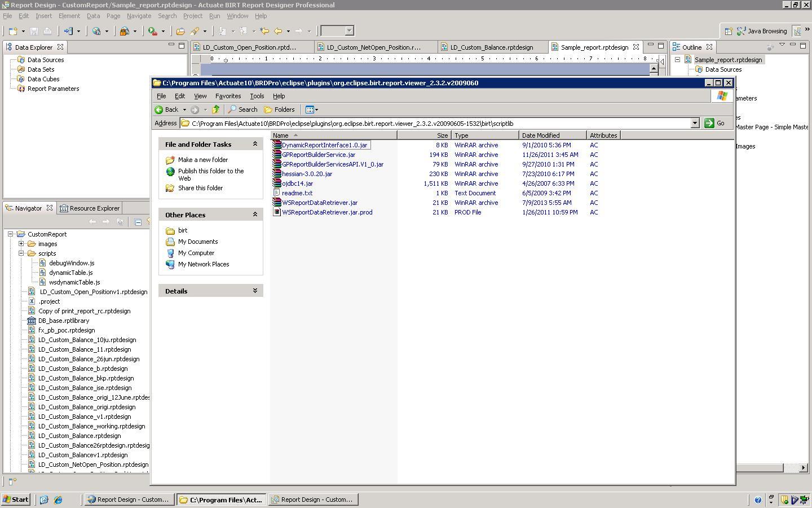Click Publish this folder to the Web

point(211,174)
